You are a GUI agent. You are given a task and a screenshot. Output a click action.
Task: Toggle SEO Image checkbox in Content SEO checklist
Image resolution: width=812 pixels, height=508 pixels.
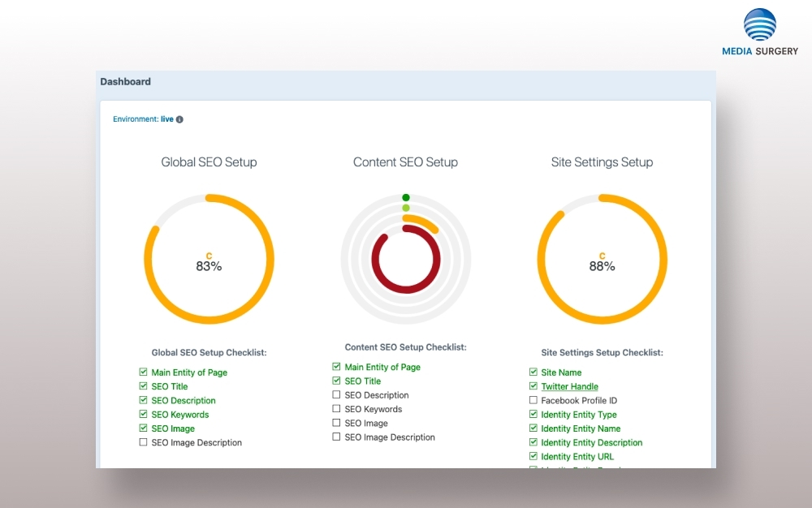point(337,423)
